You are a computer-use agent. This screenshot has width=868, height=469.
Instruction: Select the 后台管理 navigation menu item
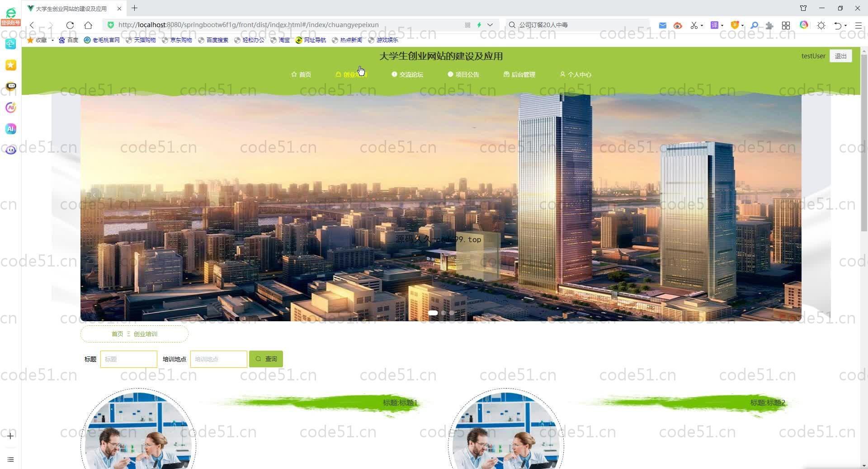[x=519, y=75]
